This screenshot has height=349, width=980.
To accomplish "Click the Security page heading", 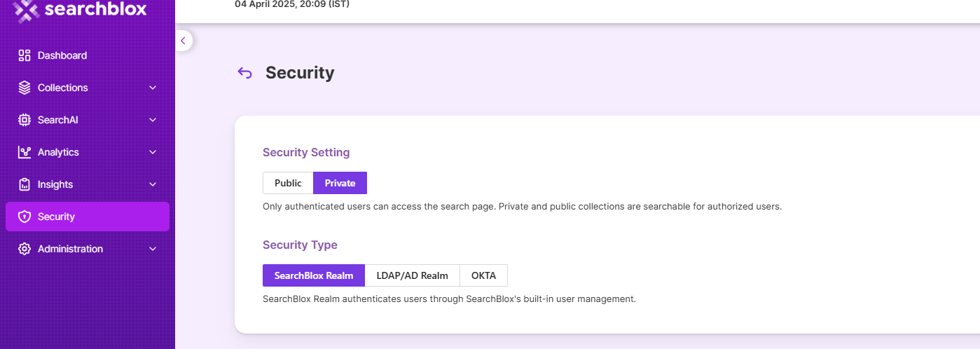I will 300,73.
